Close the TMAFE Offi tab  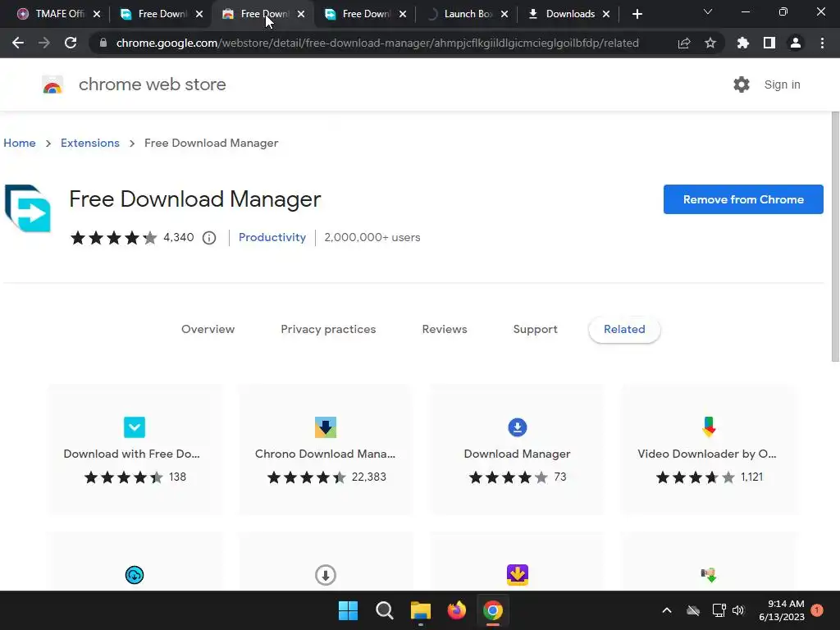coord(97,14)
